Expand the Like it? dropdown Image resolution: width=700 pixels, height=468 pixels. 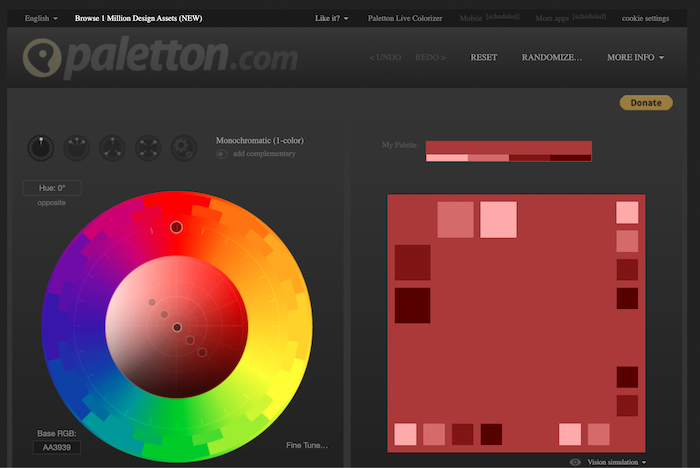pyautogui.click(x=331, y=18)
